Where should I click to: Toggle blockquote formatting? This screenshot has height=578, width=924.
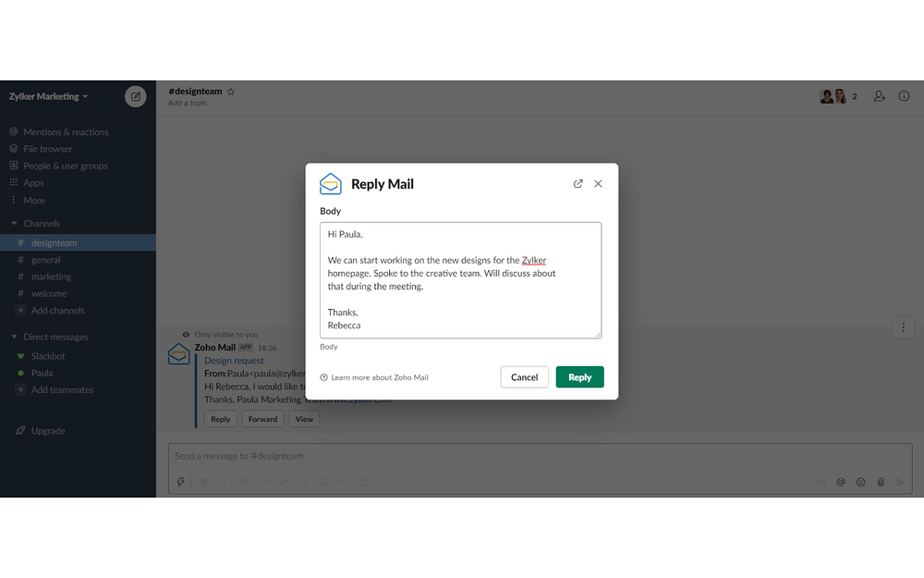344,482
